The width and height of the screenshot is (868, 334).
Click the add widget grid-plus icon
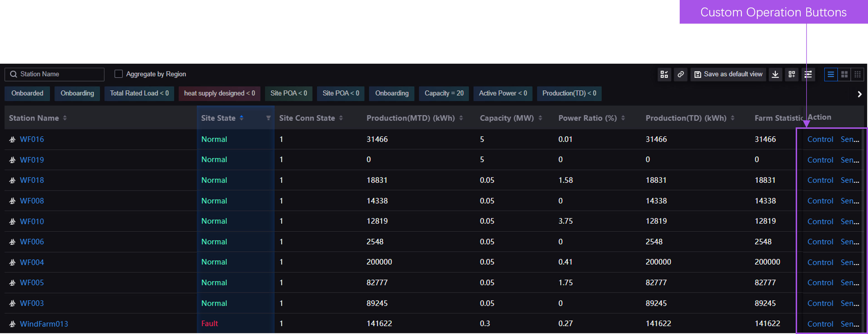[792, 74]
